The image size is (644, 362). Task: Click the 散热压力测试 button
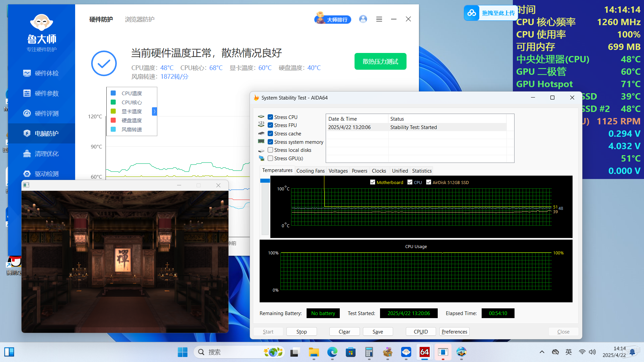[x=380, y=61]
